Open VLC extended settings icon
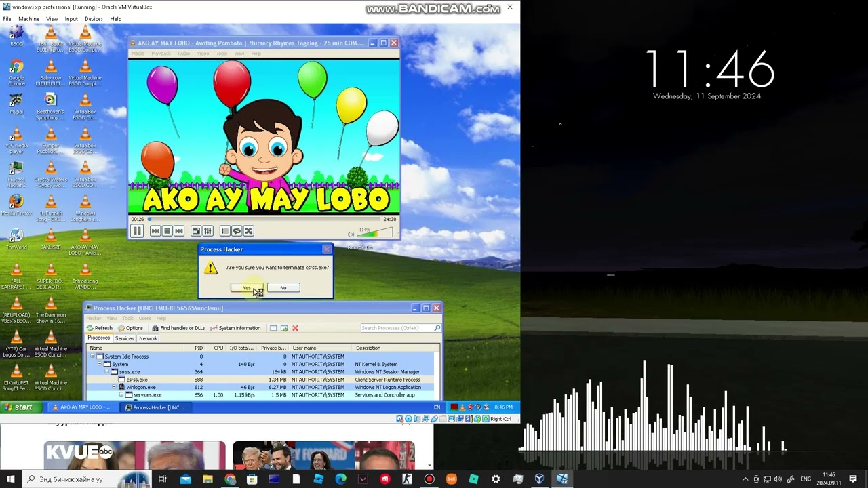 click(208, 231)
